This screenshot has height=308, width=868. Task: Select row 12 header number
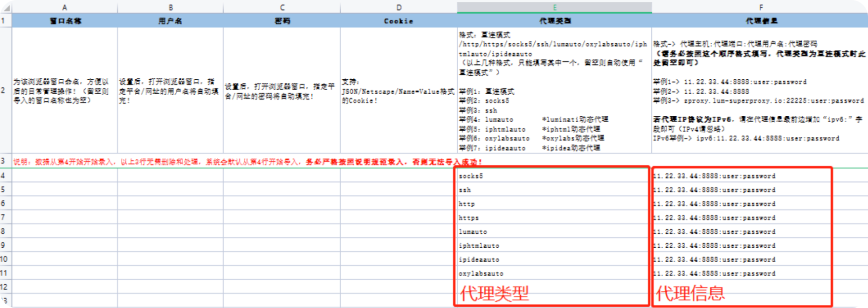pyautogui.click(x=6, y=287)
